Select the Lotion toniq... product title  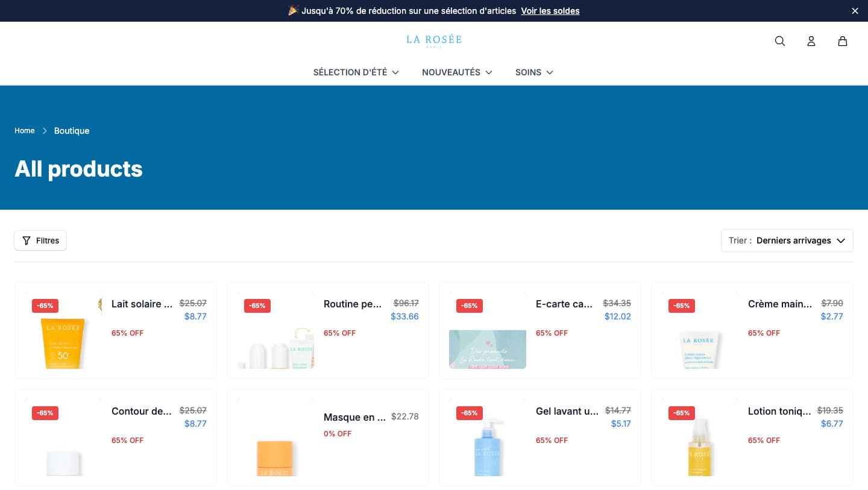coord(779,411)
